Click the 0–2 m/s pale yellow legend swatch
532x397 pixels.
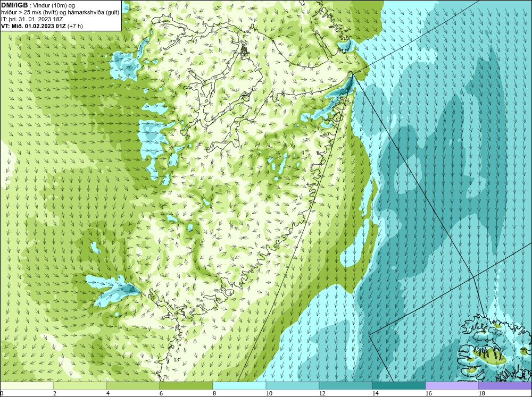(27, 385)
